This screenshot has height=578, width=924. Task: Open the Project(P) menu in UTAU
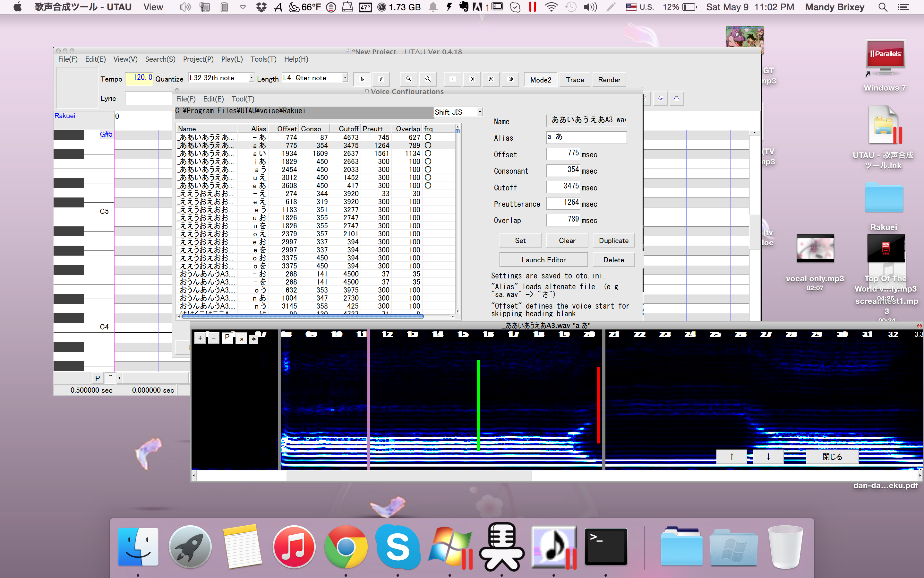point(198,59)
